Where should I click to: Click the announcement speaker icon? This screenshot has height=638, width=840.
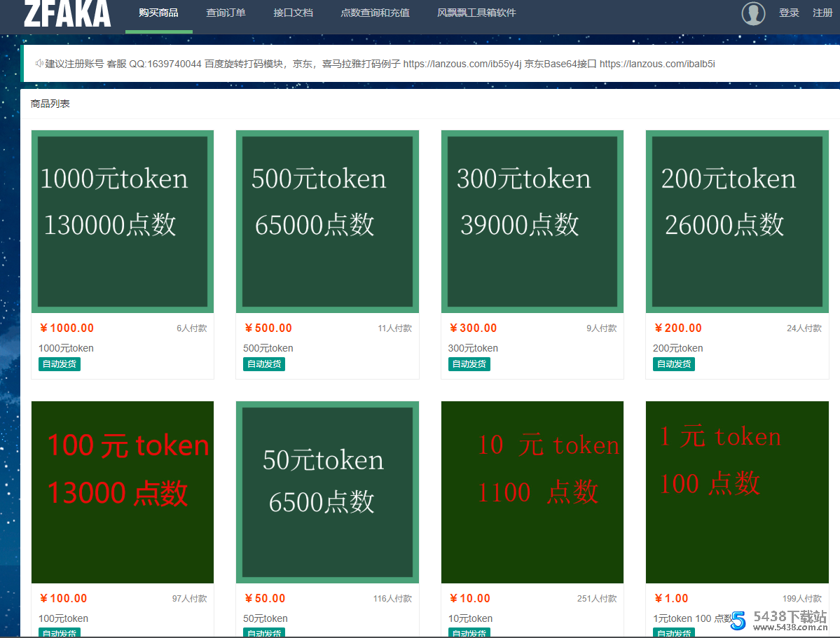[x=38, y=64]
